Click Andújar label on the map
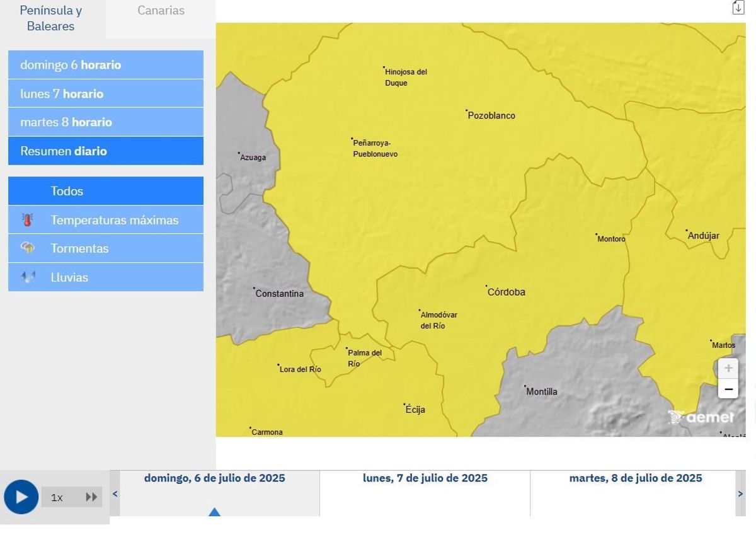 click(x=704, y=236)
